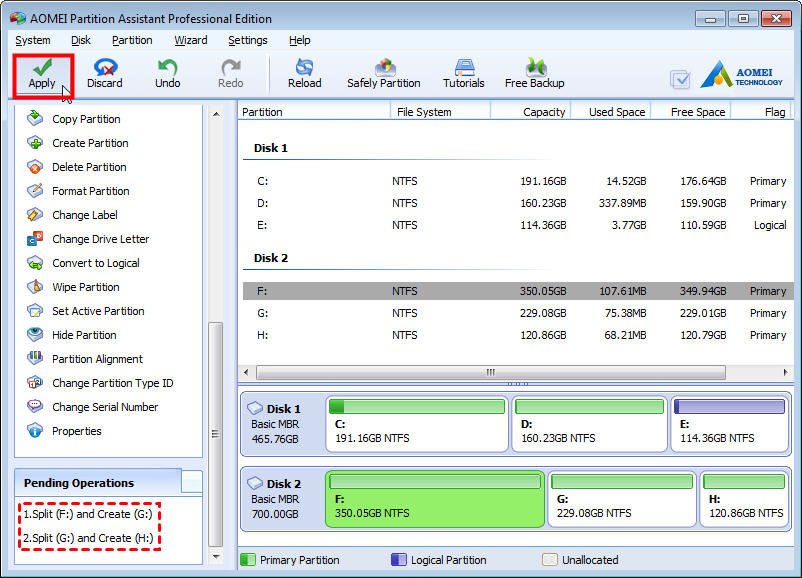Click the Disk 1 group heading
Screen dimensions: 802x578
coord(271,148)
